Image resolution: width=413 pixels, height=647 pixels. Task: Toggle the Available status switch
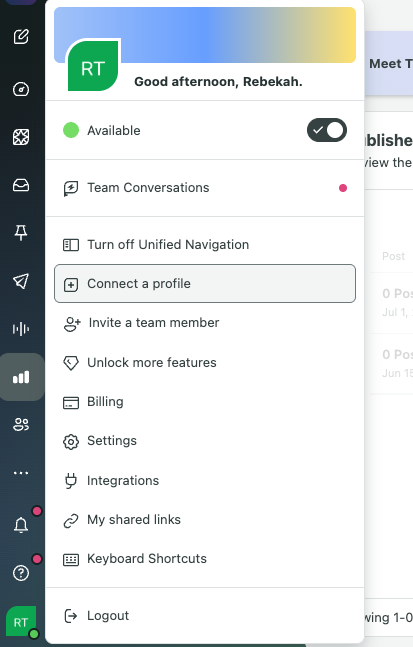[x=327, y=130]
